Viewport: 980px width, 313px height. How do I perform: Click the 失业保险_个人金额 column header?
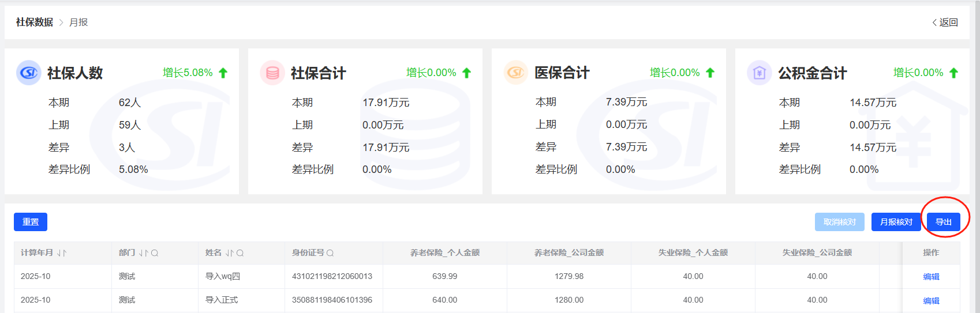tap(693, 253)
